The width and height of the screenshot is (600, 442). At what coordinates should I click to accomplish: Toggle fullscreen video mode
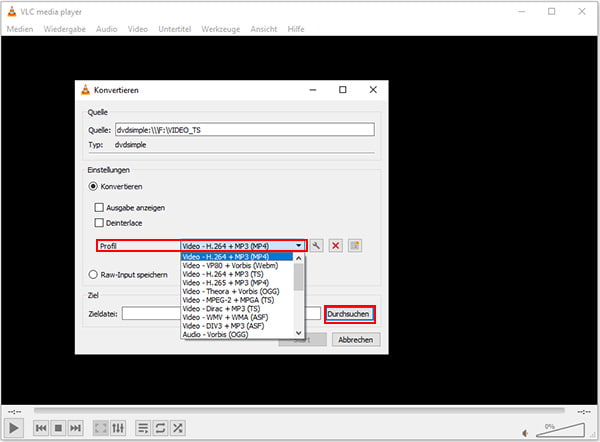101,428
